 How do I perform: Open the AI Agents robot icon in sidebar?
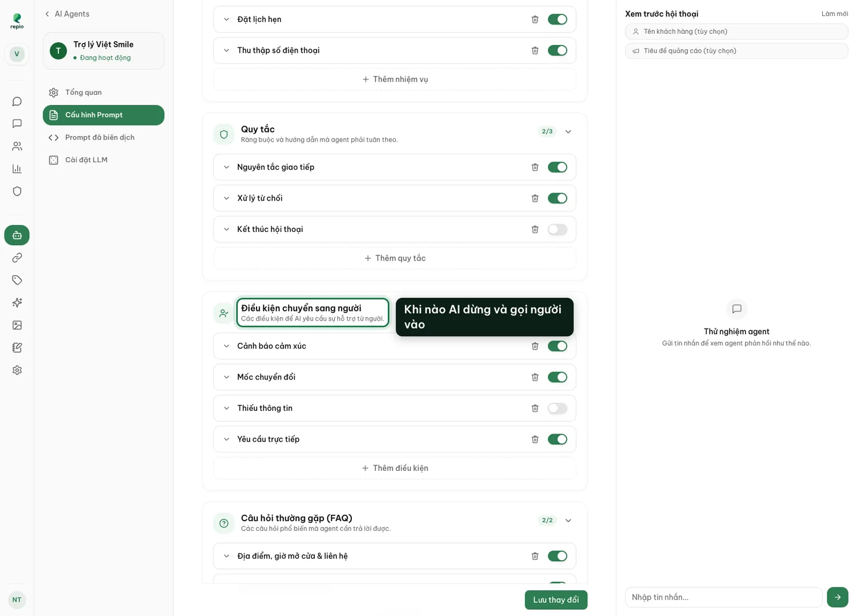(x=17, y=235)
